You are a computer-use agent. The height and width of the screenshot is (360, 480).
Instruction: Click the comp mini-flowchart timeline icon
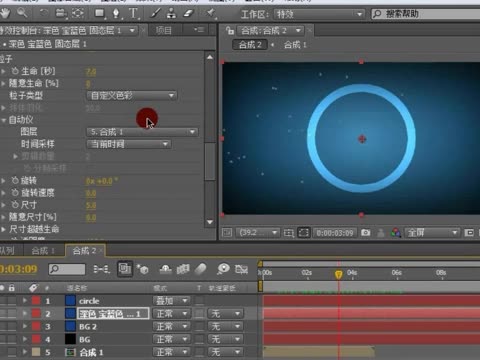point(101,269)
